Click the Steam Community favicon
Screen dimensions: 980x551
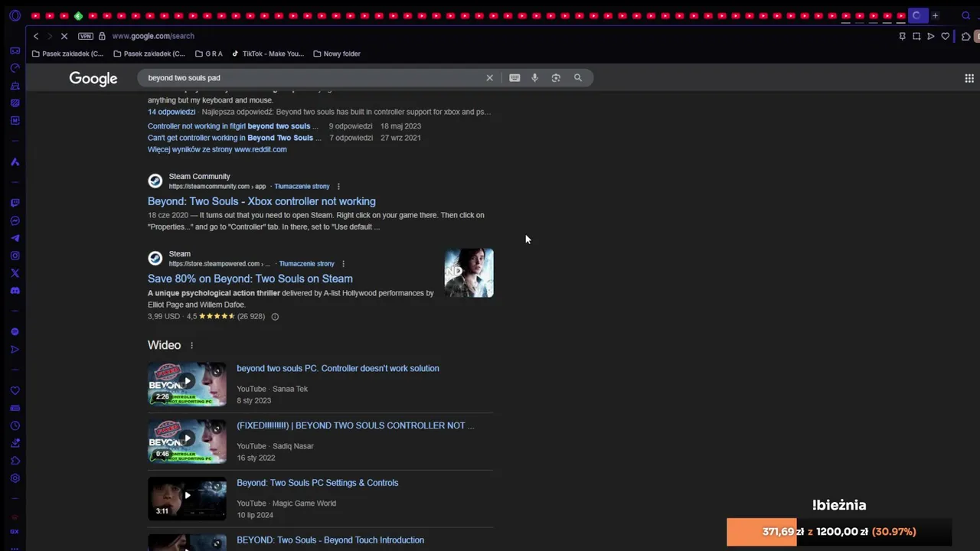pyautogui.click(x=155, y=181)
